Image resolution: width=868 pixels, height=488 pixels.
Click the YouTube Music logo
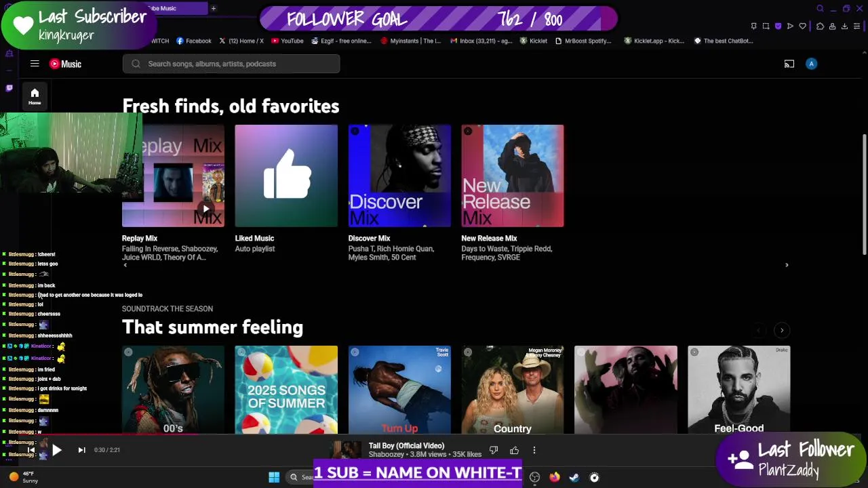pos(65,64)
